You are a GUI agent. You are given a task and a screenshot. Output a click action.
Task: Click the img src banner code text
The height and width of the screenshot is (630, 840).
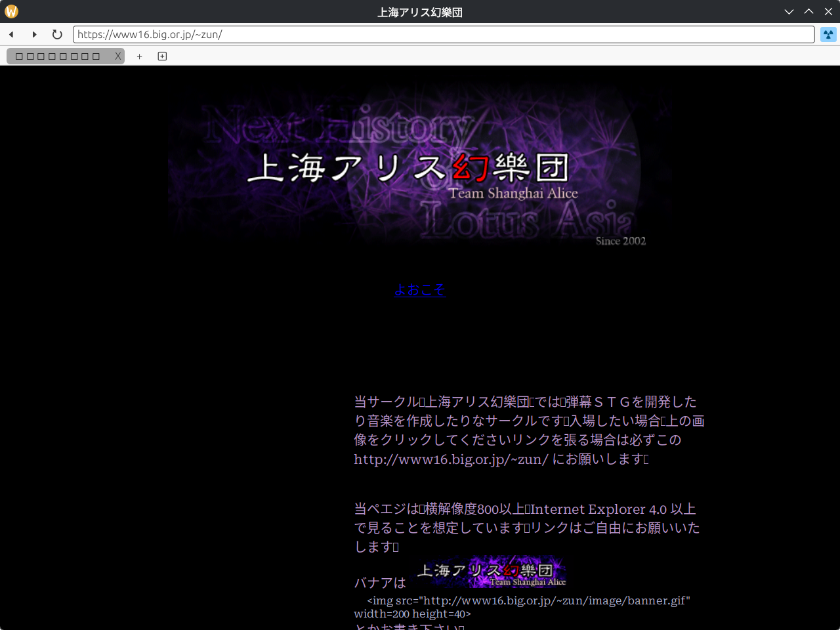(528, 600)
